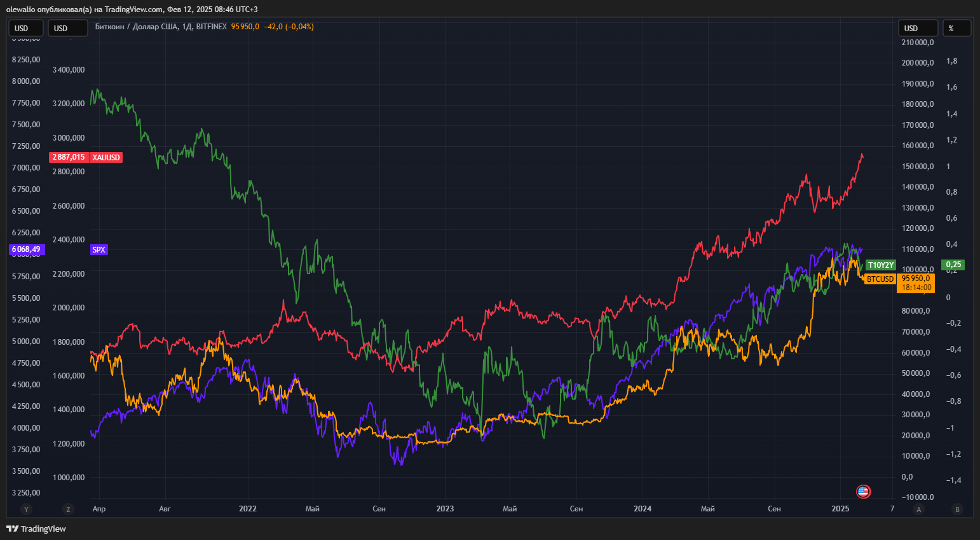Click 8 250,00 on the SPX price scale
The width and height of the screenshot is (980, 540).
[26, 60]
